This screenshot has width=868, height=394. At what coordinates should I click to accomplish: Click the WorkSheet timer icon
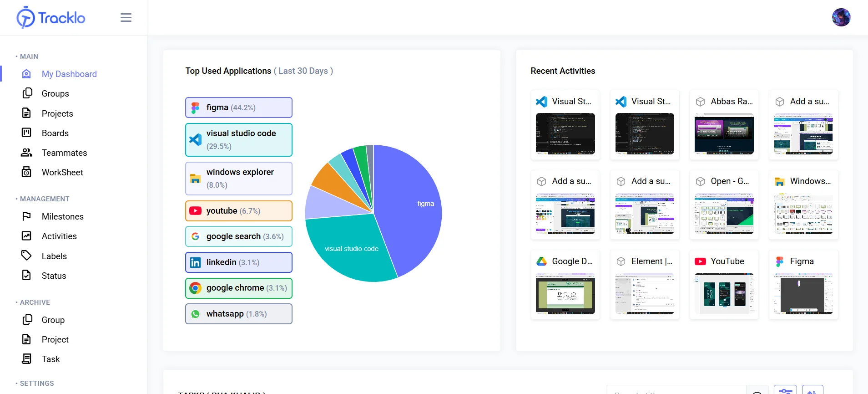(x=27, y=172)
